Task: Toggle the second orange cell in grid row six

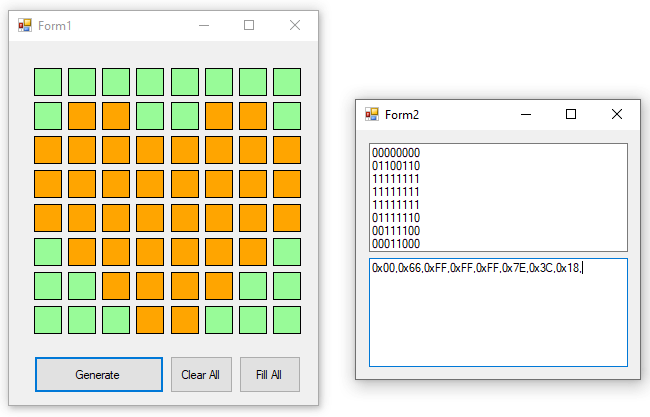Action: 116,252
